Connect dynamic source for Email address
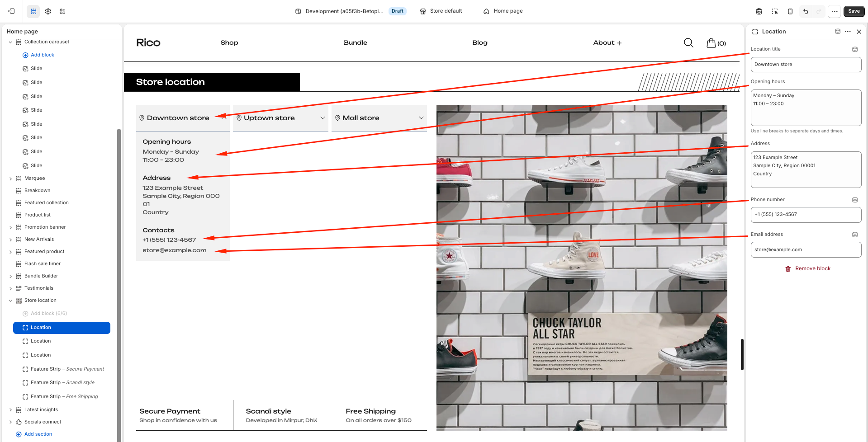The width and height of the screenshot is (868, 442). [x=855, y=235]
